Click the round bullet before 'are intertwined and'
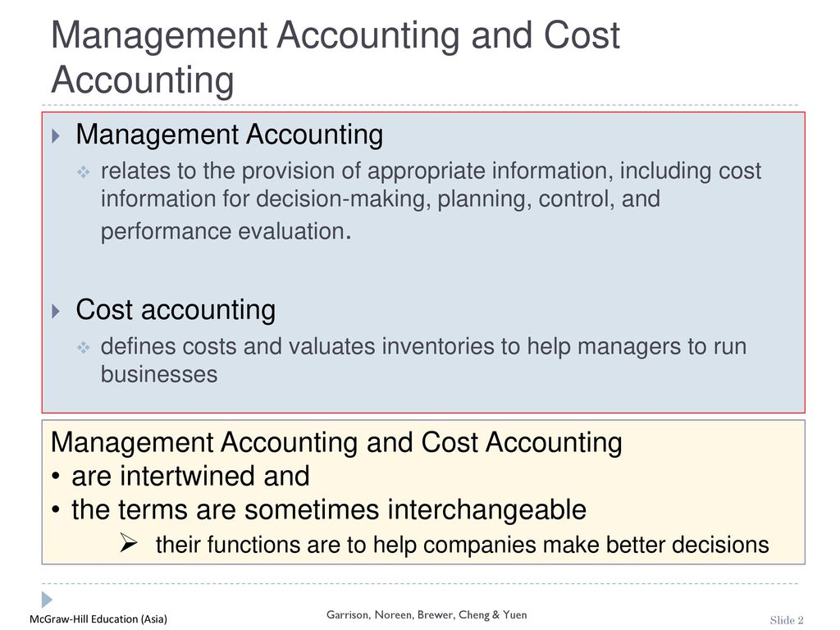This screenshot has height=630, width=840. [56, 477]
